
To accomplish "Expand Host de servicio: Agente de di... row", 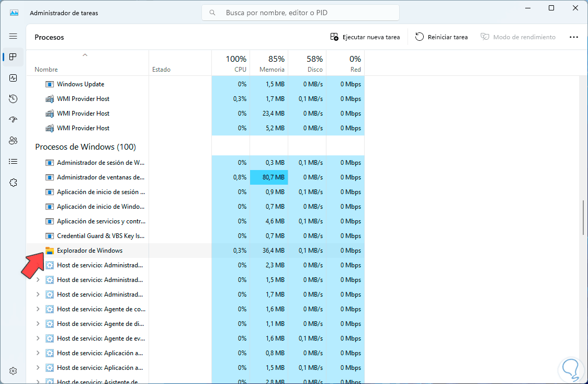I will click(x=38, y=324).
